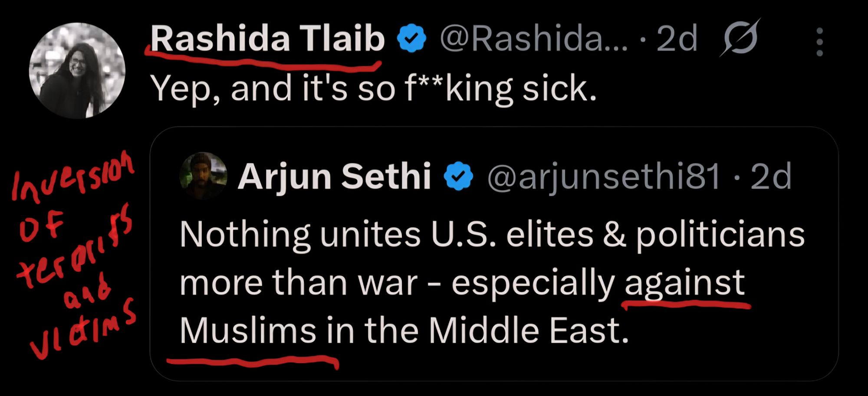Click the verified badge beside Arjun Sethi

tap(459, 176)
